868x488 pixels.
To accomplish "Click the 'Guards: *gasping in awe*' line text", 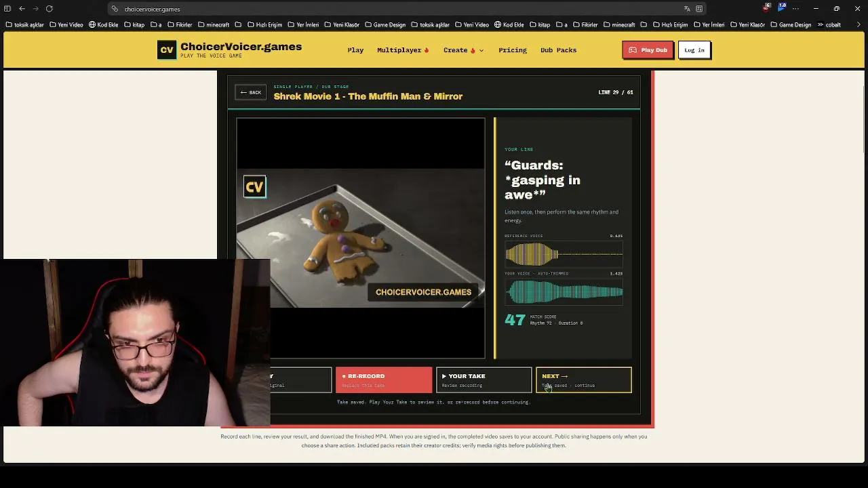I will [x=542, y=180].
